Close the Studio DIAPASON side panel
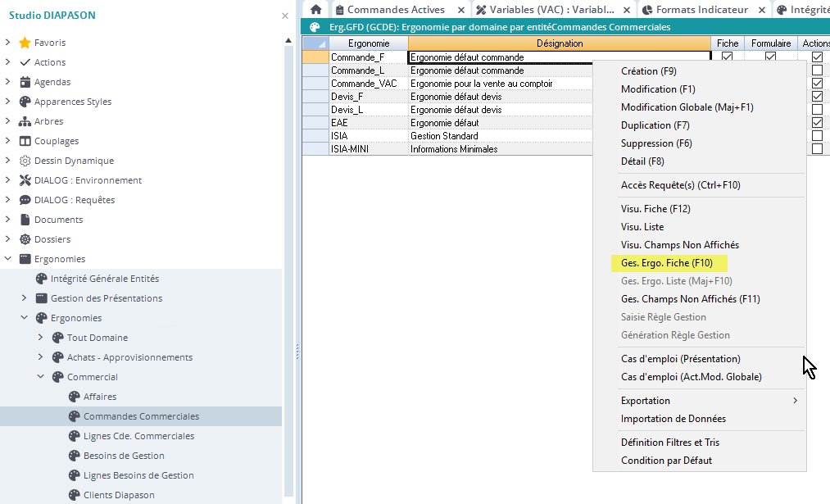Screen dimensions: 830x504 (x=284, y=16)
